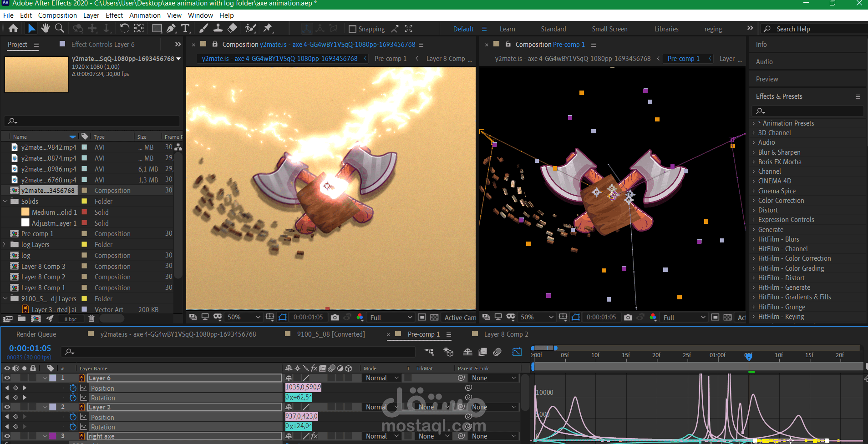The image size is (868, 444).
Task: Switch to the Small Screen workspace
Action: point(609,29)
